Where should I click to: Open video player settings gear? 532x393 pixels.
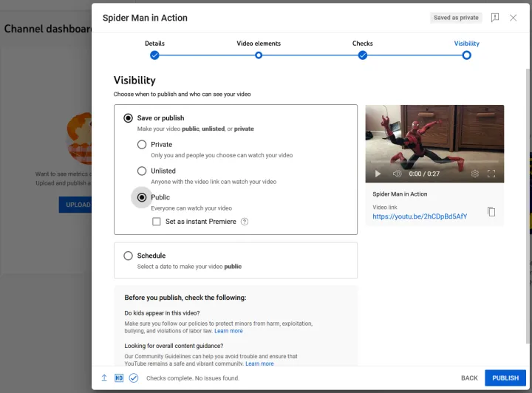click(x=475, y=174)
